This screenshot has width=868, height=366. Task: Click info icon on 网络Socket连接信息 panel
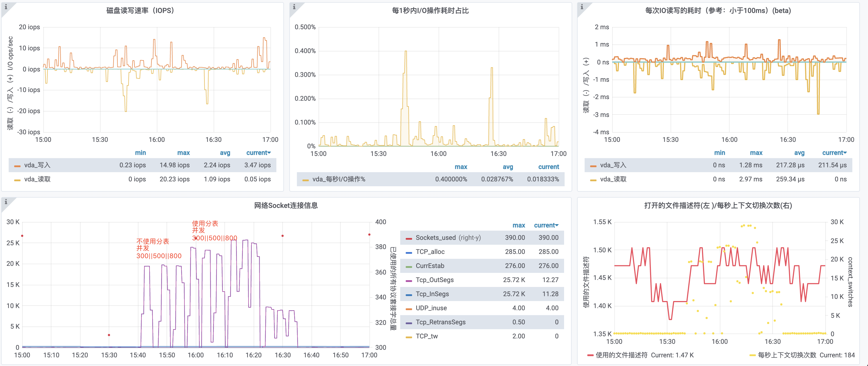6,202
